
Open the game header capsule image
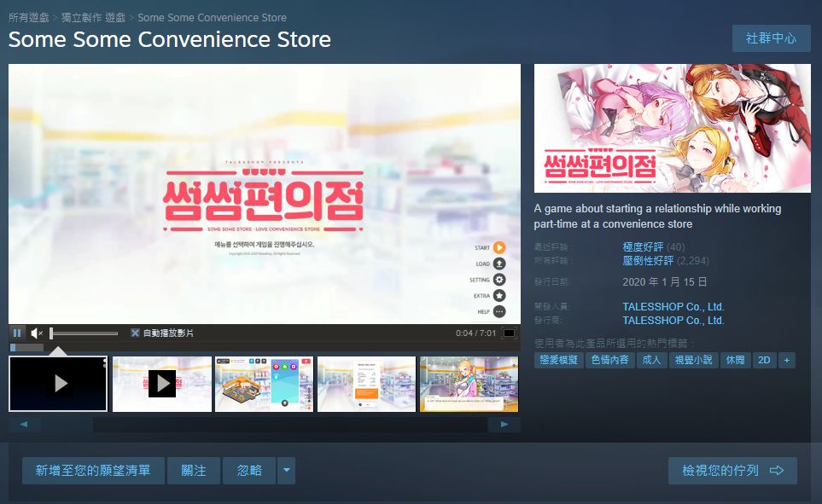(672, 129)
